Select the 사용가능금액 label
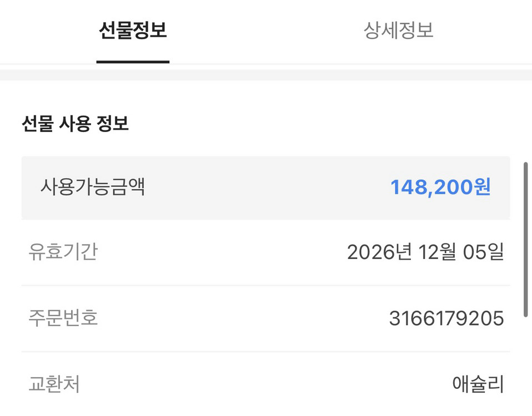This screenshot has width=532, height=416. pos(92,187)
